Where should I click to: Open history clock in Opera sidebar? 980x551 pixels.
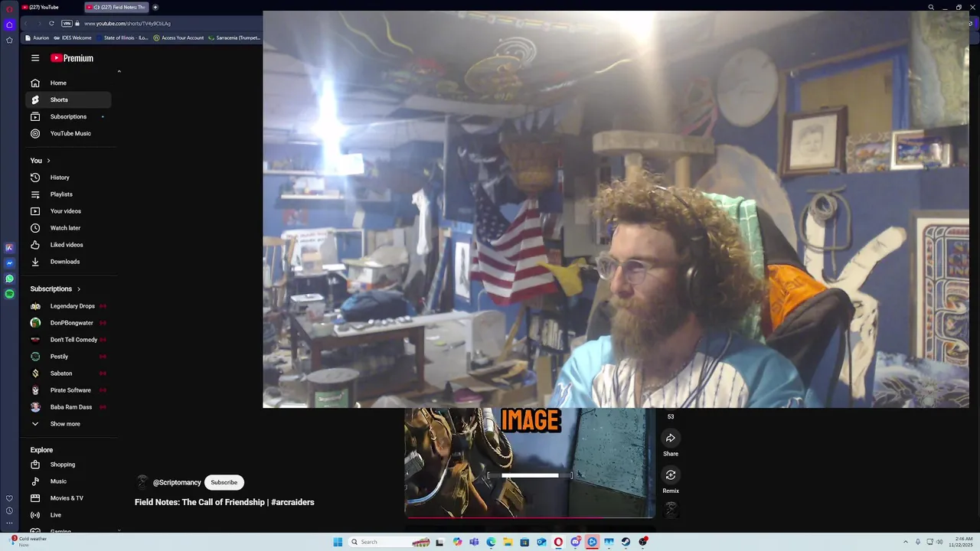tap(9, 510)
